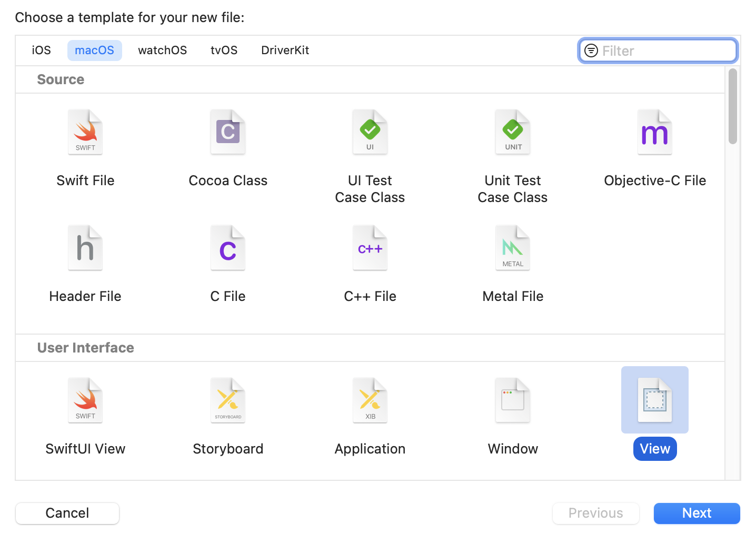Click the disabled Previous button

click(596, 513)
